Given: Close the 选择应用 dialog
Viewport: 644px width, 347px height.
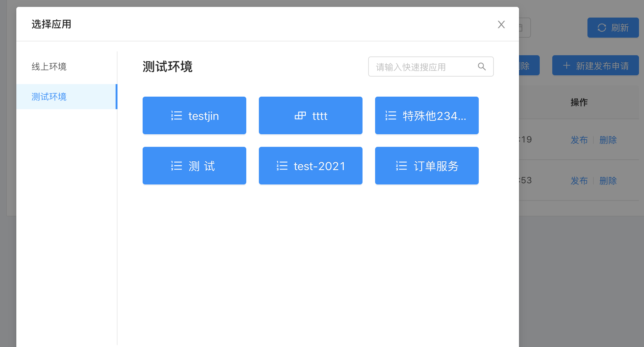Looking at the screenshot, I should [x=501, y=24].
